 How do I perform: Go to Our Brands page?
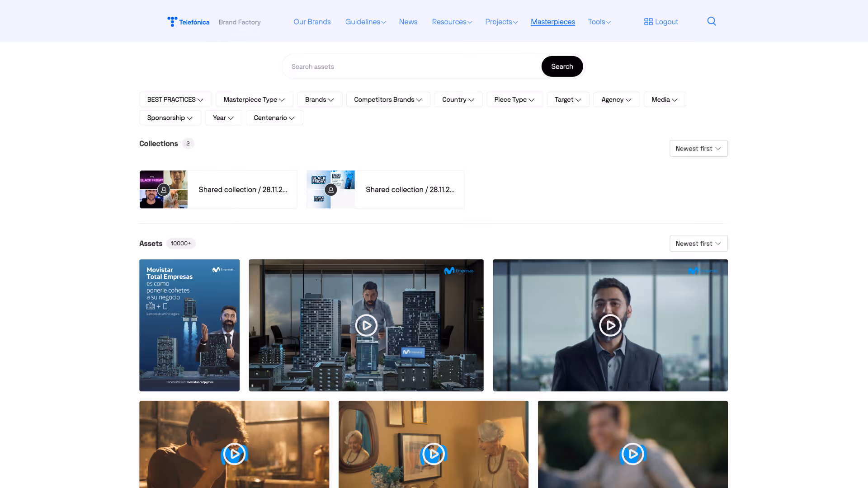tap(312, 22)
